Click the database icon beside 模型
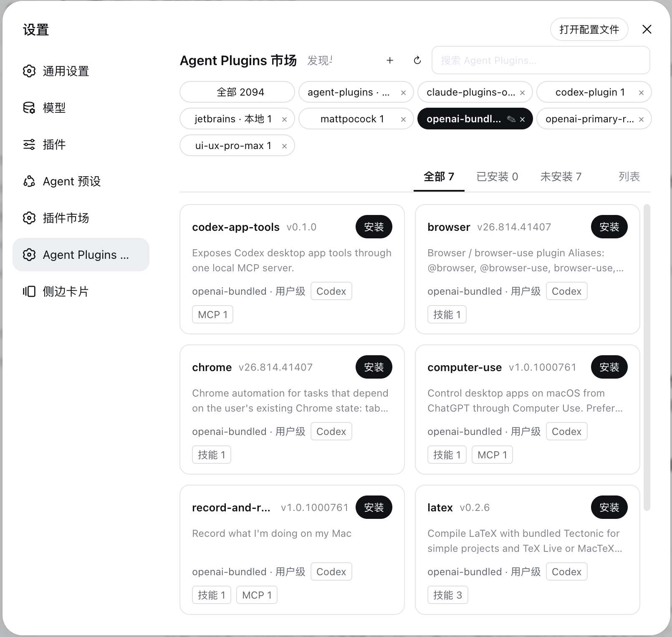 pos(29,108)
